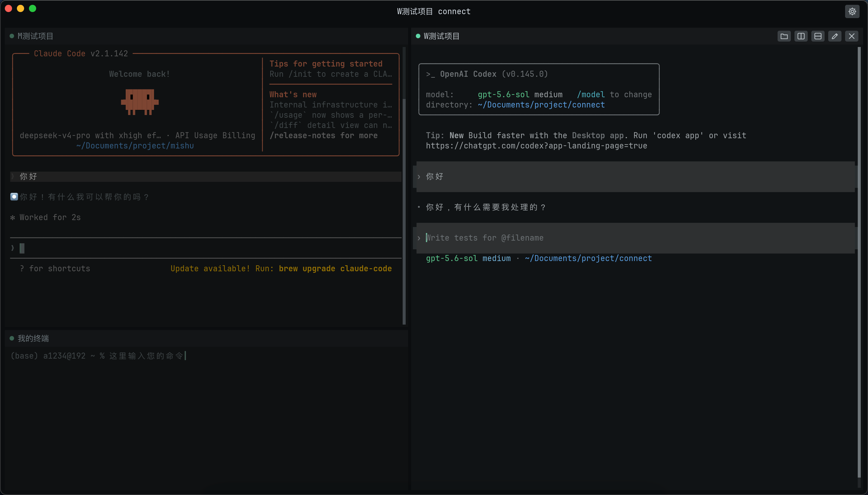Split the W测试项目 pane into stacked rows
Viewport: 868px width, 495px height.
pyautogui.click(x=818, y=36)
